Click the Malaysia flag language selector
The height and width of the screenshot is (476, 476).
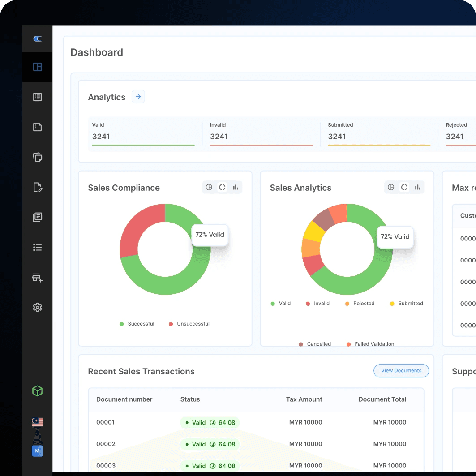point(38,421)
